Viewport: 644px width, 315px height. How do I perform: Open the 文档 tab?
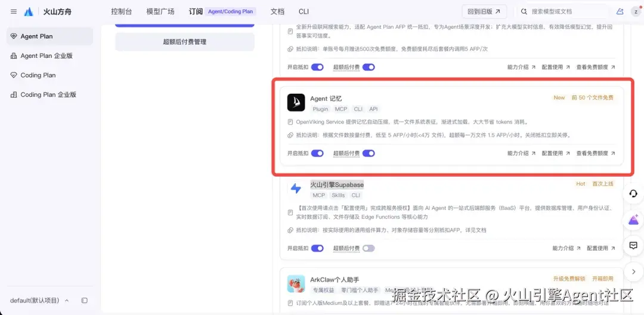coord(278,11)
